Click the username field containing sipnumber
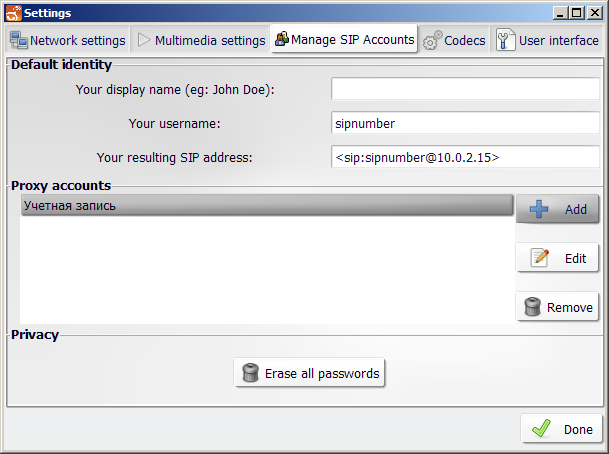Viewport: 609px width, 454px height. (x=465, y=123)
